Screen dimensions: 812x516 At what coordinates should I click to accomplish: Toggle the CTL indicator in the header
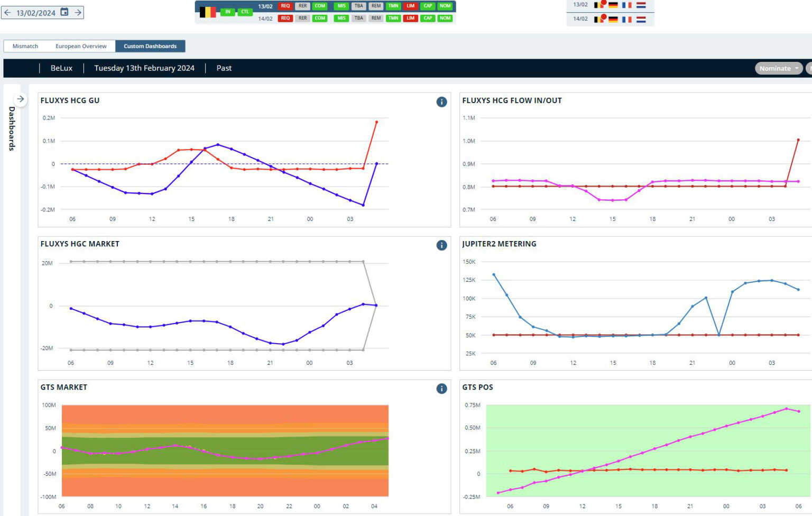(x=245, y=11)
